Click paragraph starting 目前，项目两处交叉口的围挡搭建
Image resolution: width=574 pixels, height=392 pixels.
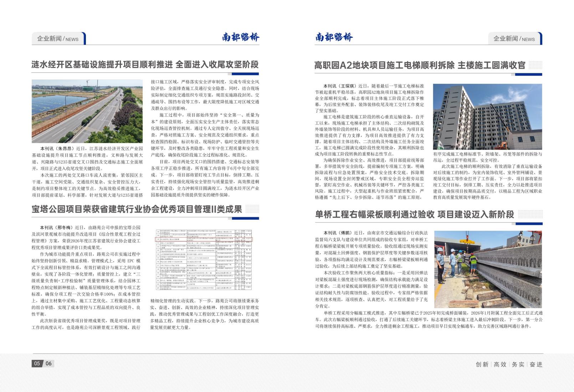(205, 178)
